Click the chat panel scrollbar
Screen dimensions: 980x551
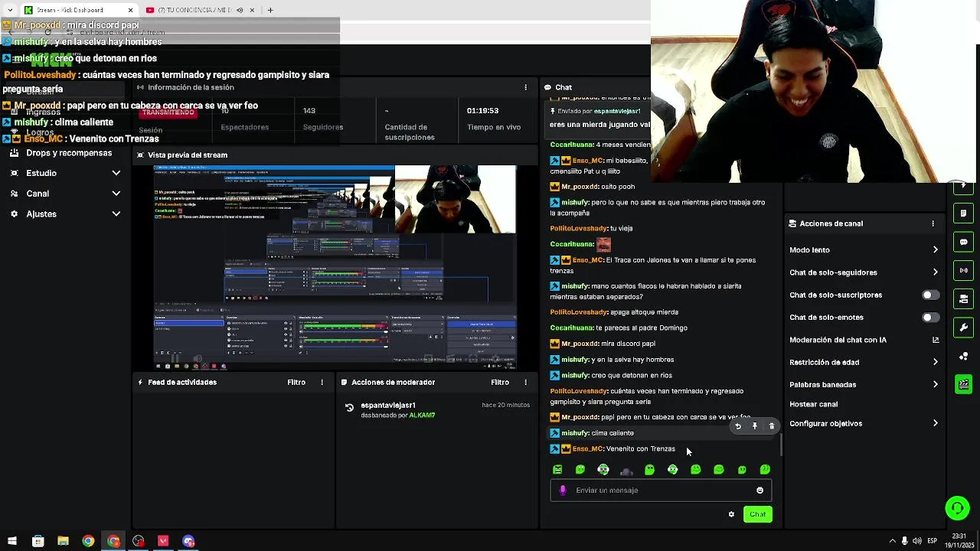tap(781, 444)
